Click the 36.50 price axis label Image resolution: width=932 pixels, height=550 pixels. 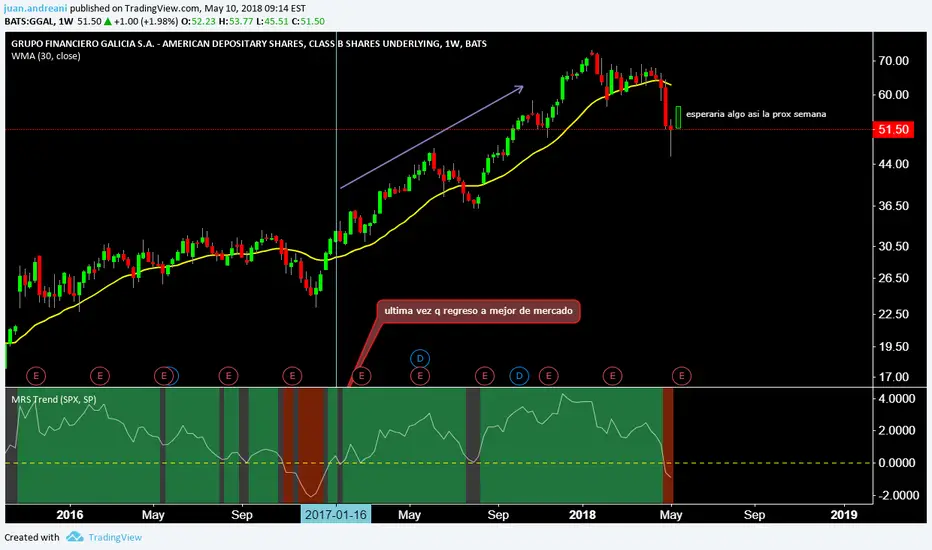pyautogui.click(x=893, y=206)
